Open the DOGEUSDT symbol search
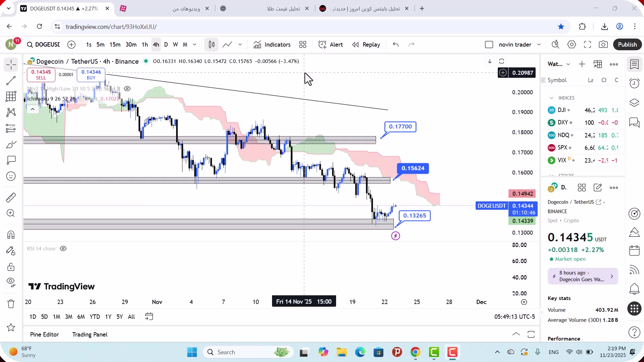Image resolution: width=644 pixels, height=362 pixels. coord(44,45)
